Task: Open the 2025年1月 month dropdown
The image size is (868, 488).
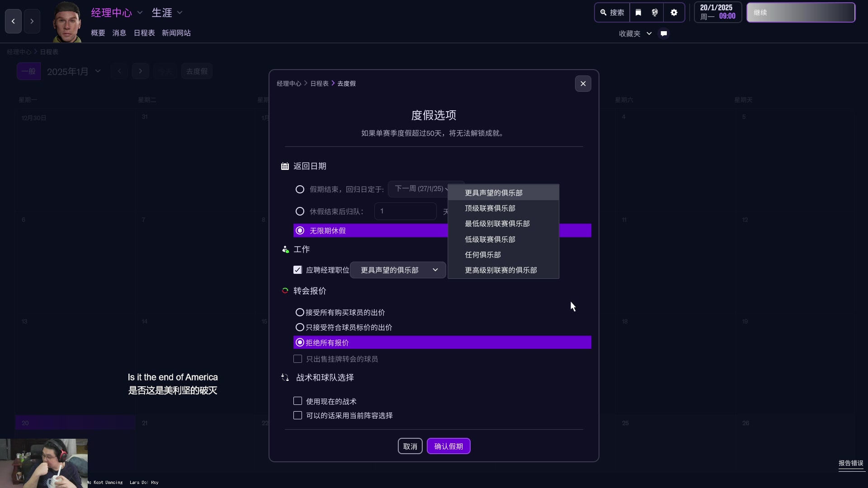Action: 73,71
